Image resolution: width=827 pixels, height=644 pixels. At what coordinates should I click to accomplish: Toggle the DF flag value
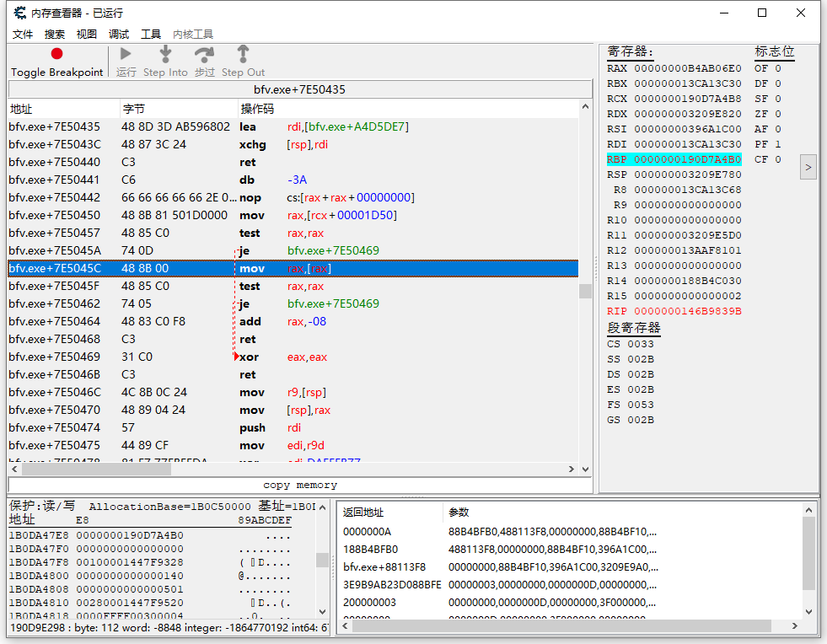[778, 83]
